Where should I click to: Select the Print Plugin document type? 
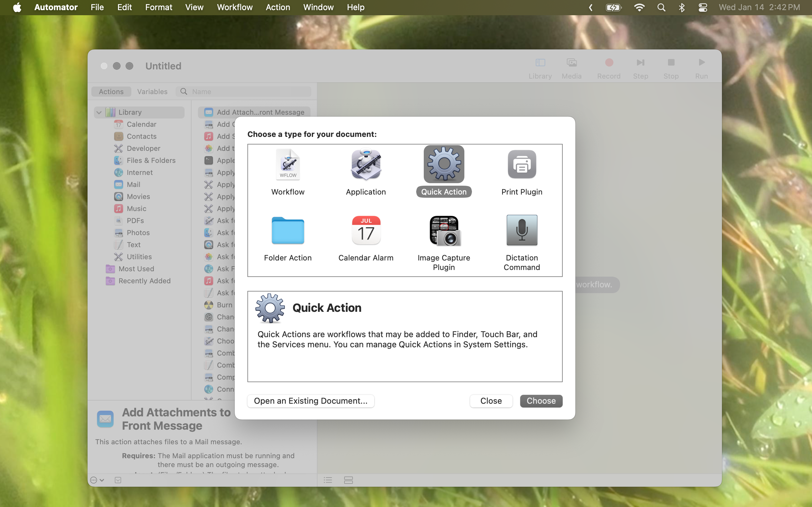pos(521,164)
